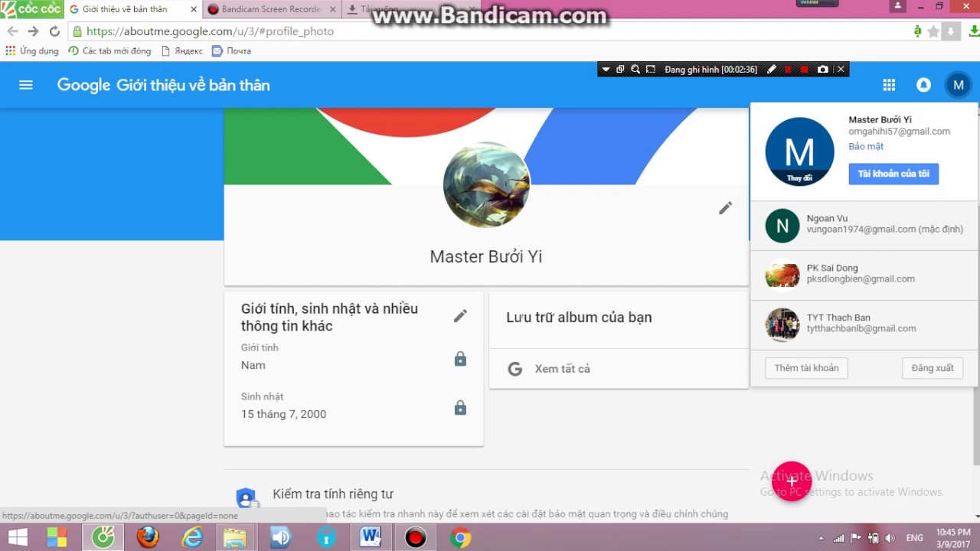Click Bandicam rectangle region select icon
The height and width of the screenshot is (551, 980).
click(x=651, y=70)
